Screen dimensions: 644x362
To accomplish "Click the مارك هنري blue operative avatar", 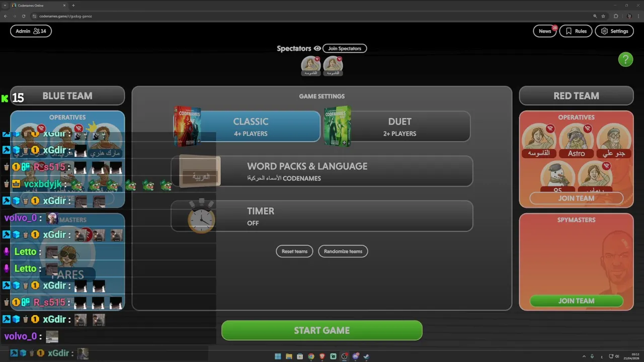I will (x=106, y=141).
